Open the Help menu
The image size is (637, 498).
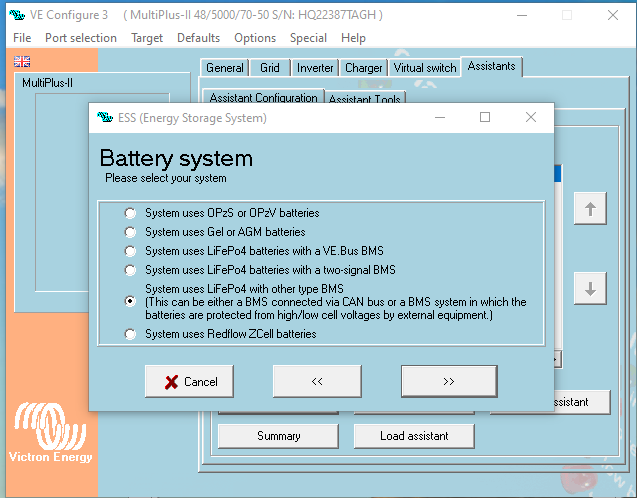(353, 38)
